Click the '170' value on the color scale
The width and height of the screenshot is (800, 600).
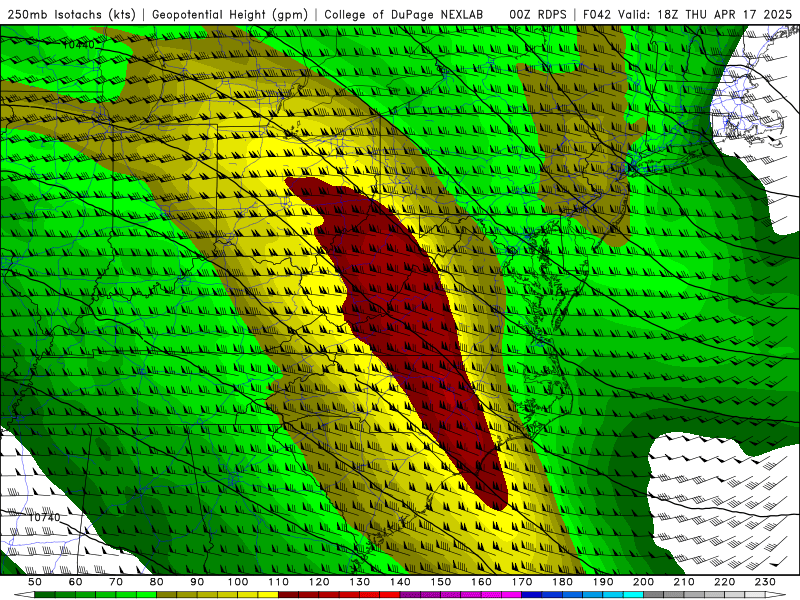[x=522, y=582]
